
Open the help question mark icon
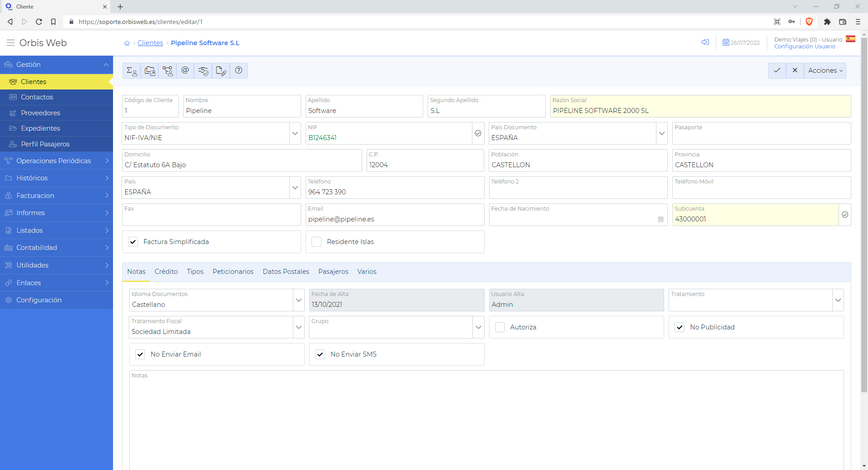(239, 70)
